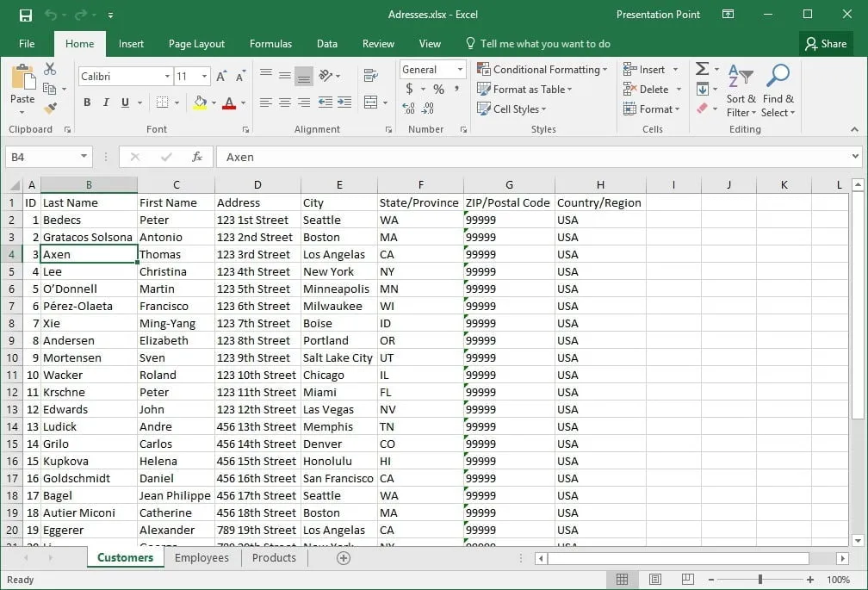Expand Conditional Formatting menu
The height and width of the screenshot is (590, 868).
542,69
